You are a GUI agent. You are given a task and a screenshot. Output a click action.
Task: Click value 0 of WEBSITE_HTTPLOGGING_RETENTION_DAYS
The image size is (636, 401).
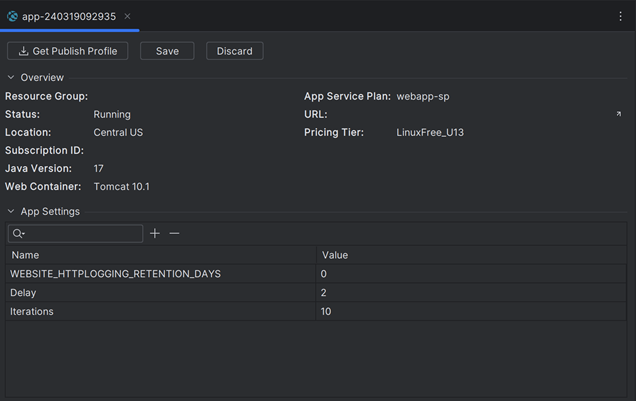323,274
